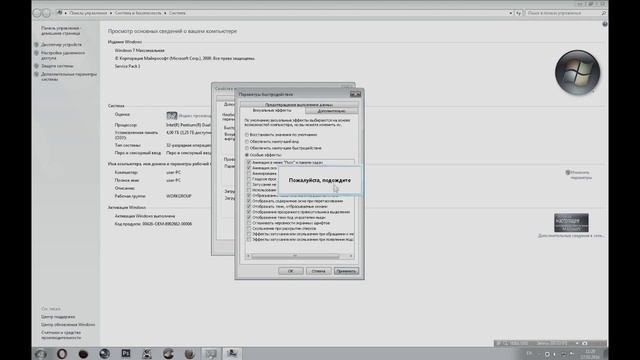Expand breadcrumb arrow after Панель управления

(111, 13)
